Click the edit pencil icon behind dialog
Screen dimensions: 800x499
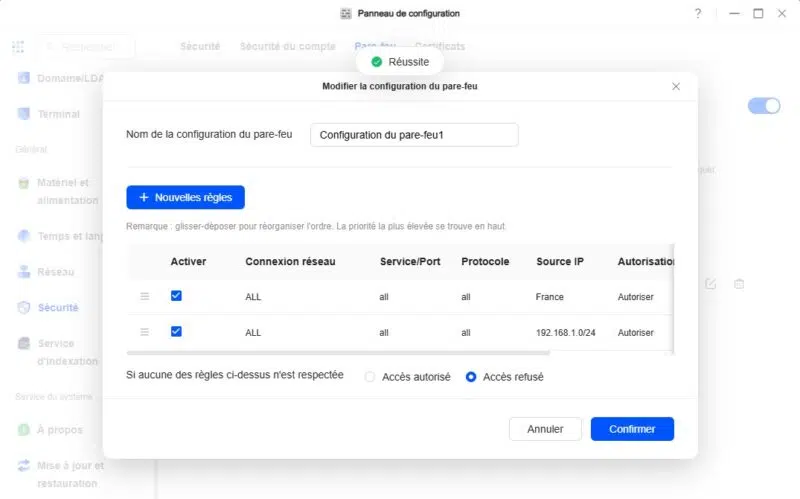(710, 284)
